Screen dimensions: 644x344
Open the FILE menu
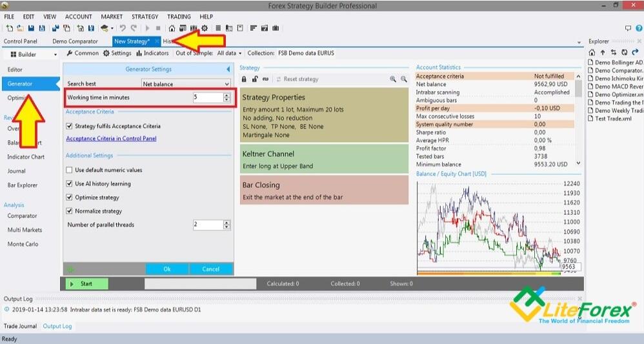[x=9, y=17]
